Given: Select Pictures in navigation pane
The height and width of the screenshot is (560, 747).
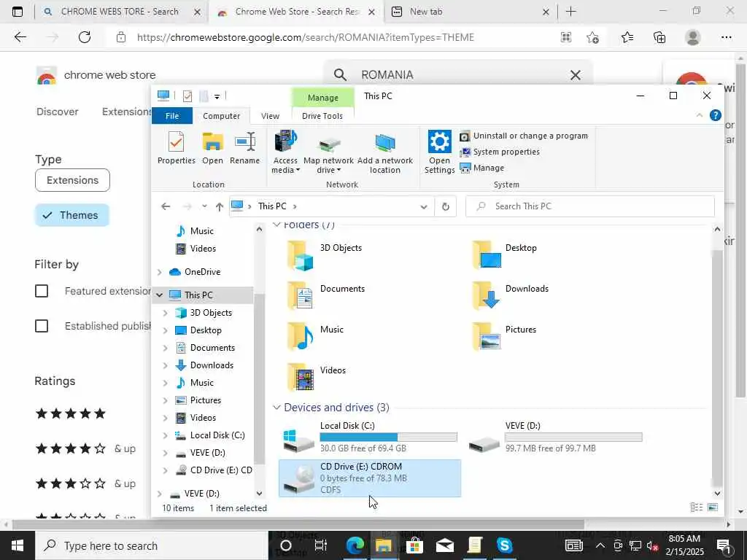Looking at the screenshot, I should pos(205,400).
